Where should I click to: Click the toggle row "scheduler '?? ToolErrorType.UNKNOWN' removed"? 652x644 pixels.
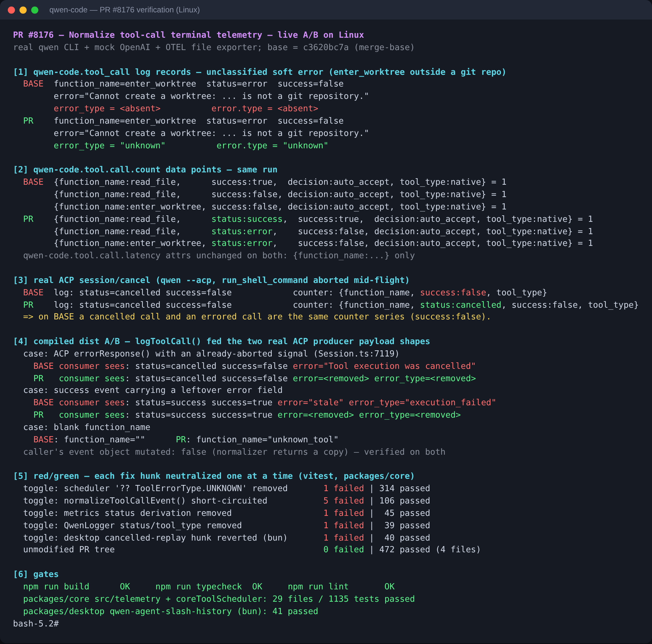227,488
